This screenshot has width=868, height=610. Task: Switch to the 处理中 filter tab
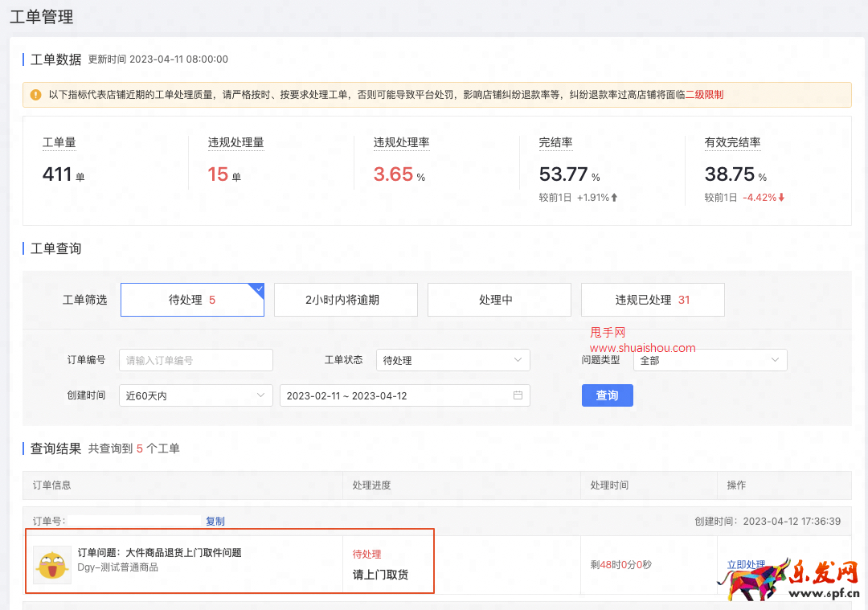click(x=499, y=300)
